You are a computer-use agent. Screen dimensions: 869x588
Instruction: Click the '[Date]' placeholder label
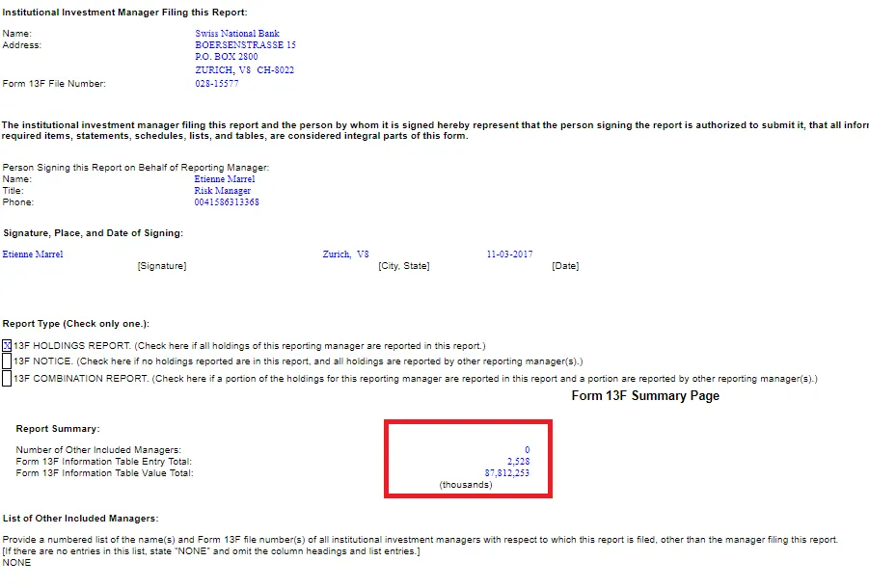click(x=565, y=266)
